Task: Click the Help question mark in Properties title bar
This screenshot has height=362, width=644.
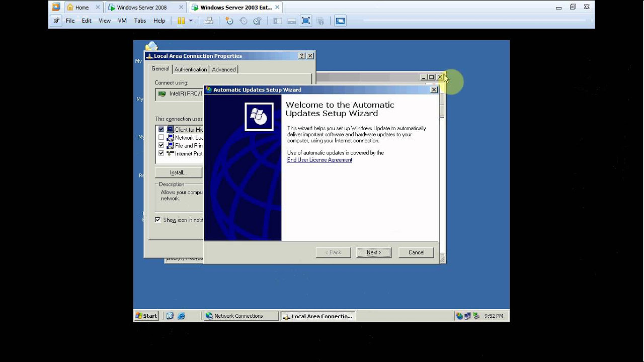Action: (302, 56)
